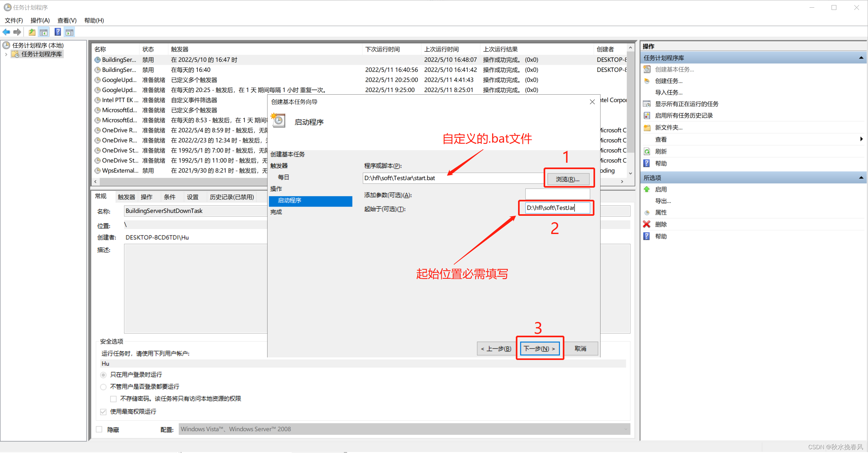The image size is (868, 453).
Task: Click the 新文件夹 folder icon
Action: [647, 128]
